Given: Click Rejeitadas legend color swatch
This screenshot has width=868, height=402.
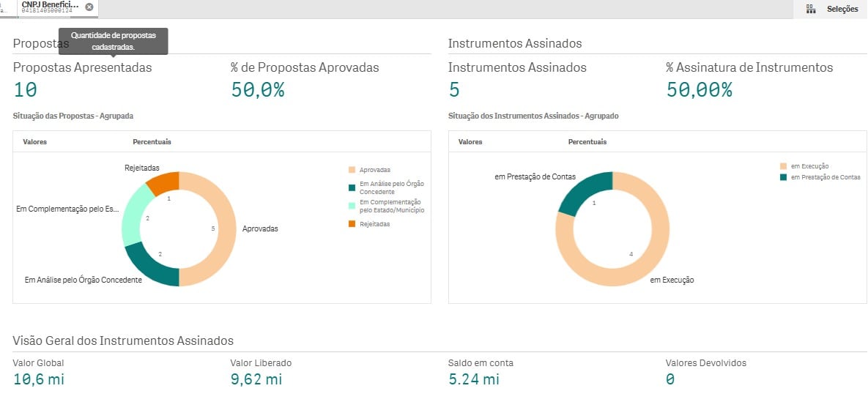Looking at the screenshot, I should pos(352,224).
